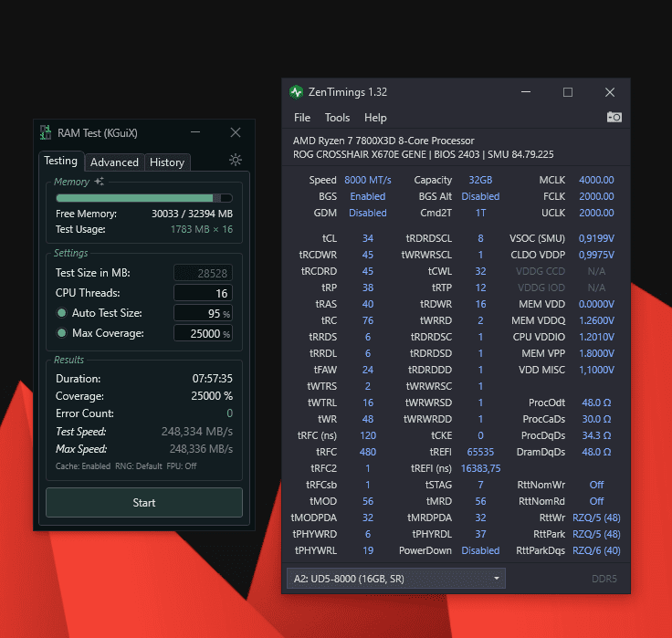The image size is (672, 638).
Task: Click the ROG CROSSHAIR X670E GENE BIOS line
Action: pyautogui.click(x=423, y=154)
